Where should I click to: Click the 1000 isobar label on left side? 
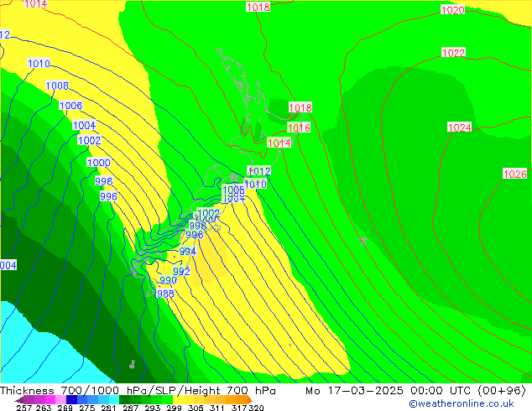tap(98, 164)
